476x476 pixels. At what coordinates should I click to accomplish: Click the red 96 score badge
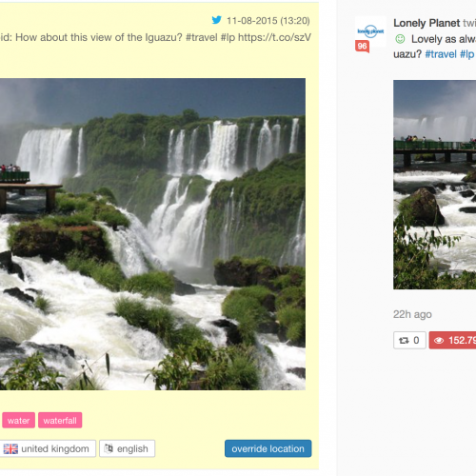[362, 47]
